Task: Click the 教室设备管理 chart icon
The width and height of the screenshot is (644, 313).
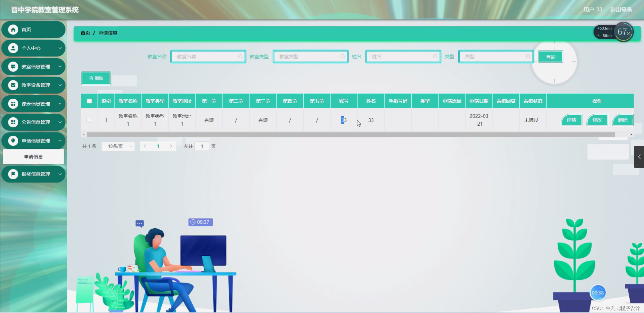Action: (x=13, y=85)
